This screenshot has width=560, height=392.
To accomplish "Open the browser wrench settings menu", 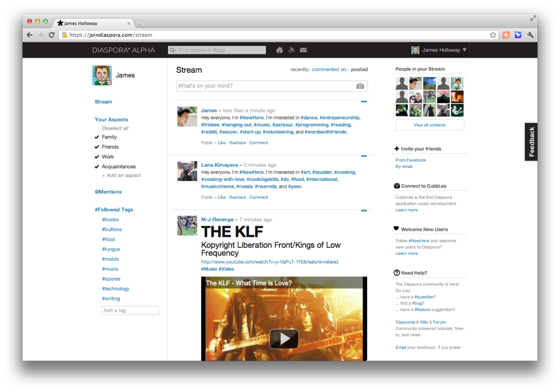I will click(531, 35).
